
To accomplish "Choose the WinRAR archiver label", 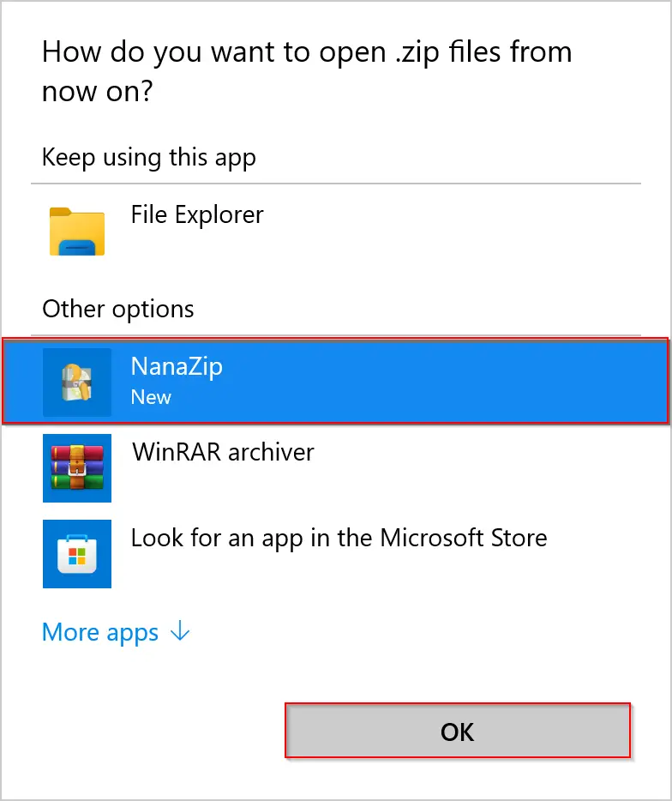I will coord(223,452).
